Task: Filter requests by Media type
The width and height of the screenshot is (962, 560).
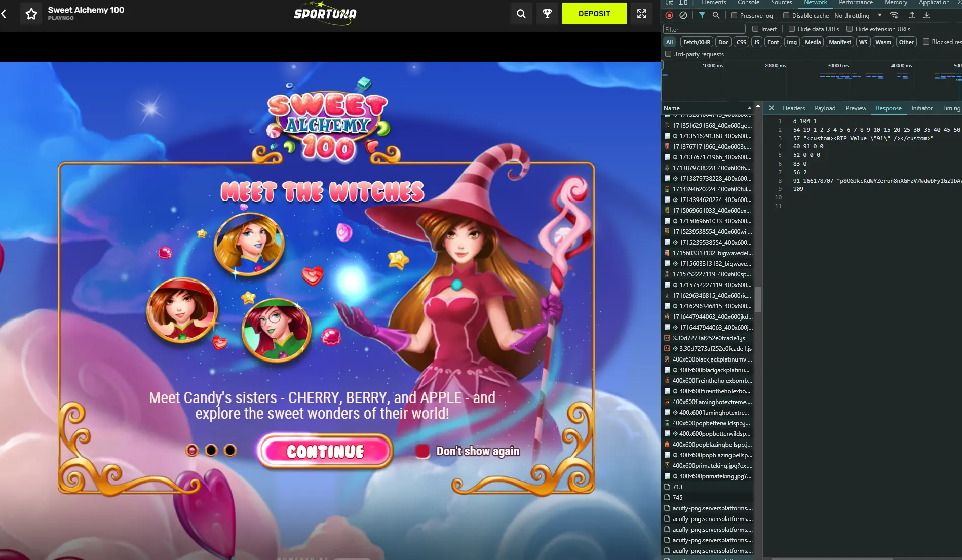Action: click(x=813, y=42)
